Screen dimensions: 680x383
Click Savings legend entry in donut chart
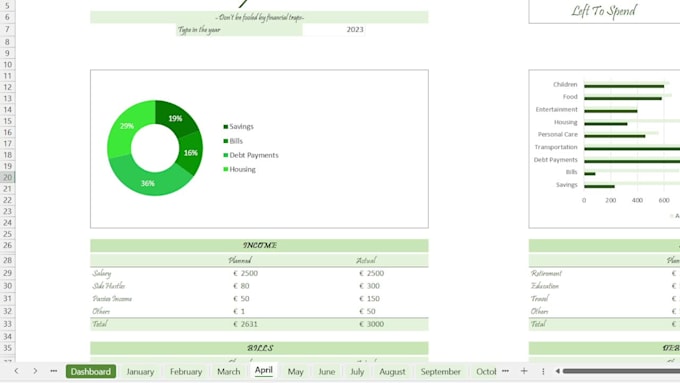(x=238, y=127)
